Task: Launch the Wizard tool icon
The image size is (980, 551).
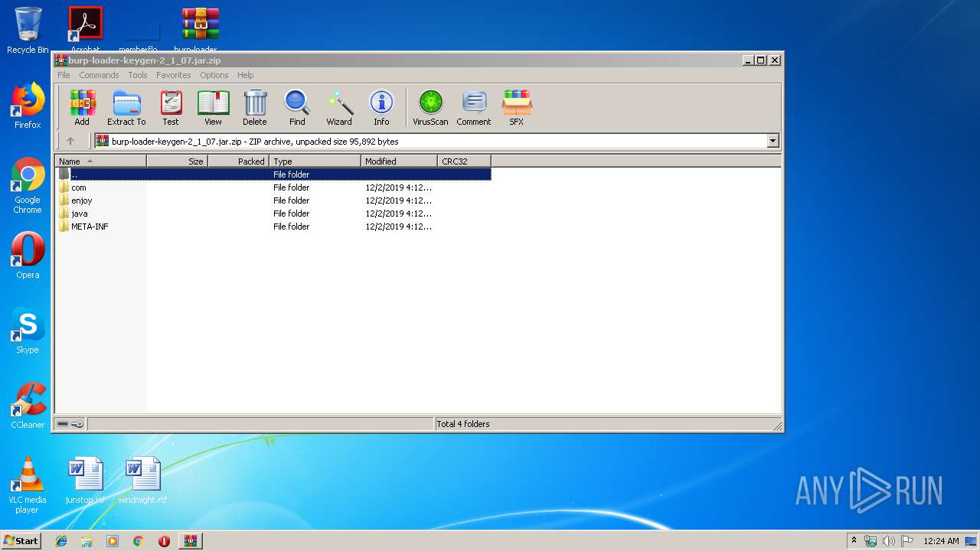Action: (x=339, y=107)
